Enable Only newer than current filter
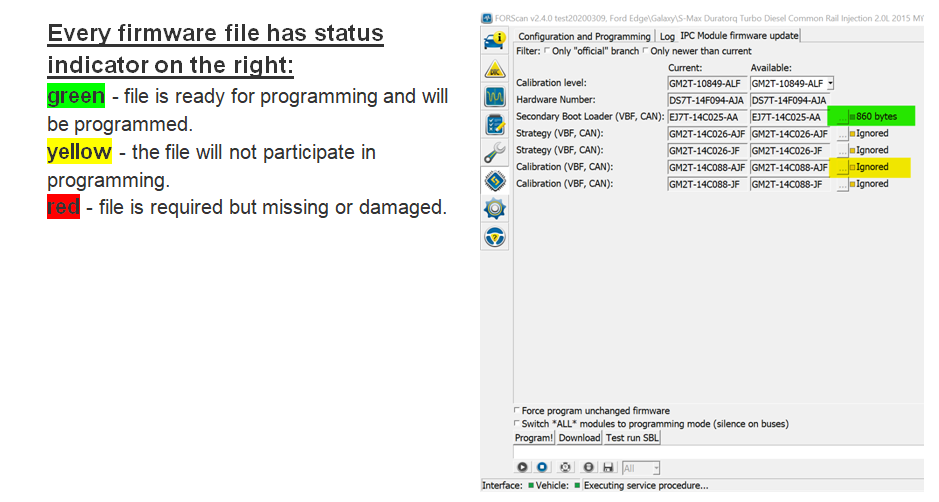Image resolution: width=939 pixels, height=502 pixels. click(646, 51)
